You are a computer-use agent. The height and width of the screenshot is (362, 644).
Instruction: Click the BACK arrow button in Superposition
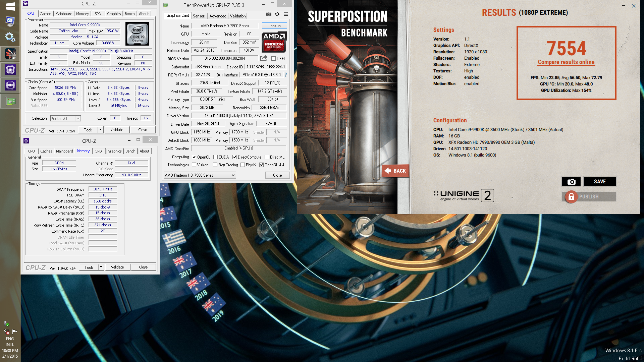click(x=395, y=171)
